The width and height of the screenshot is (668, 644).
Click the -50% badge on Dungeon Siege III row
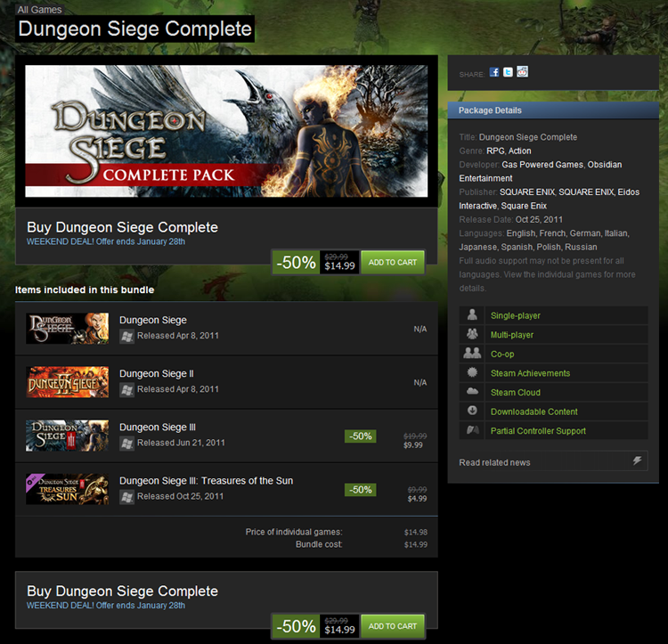click(361, 436)
